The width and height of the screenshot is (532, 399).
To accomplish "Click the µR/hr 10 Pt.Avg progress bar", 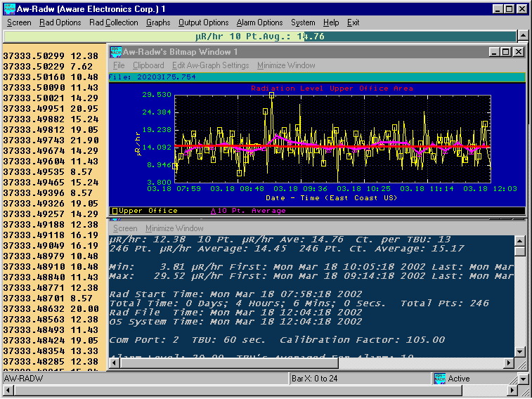I will [260, 37].
